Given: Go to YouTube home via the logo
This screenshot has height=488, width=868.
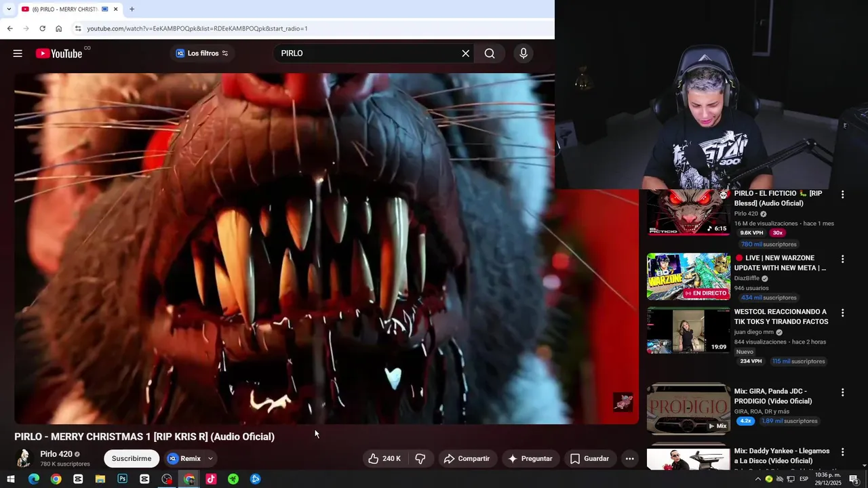Looking at the screenshot, I should point(59,54).
